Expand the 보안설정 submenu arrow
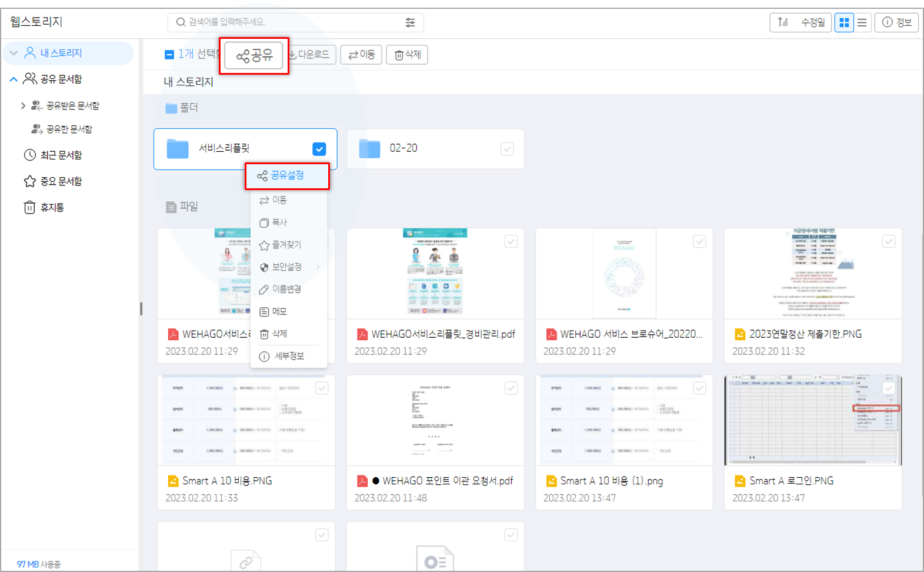Image resolution: width=924 pixels, height=572 pixels. tap(318, 267)
